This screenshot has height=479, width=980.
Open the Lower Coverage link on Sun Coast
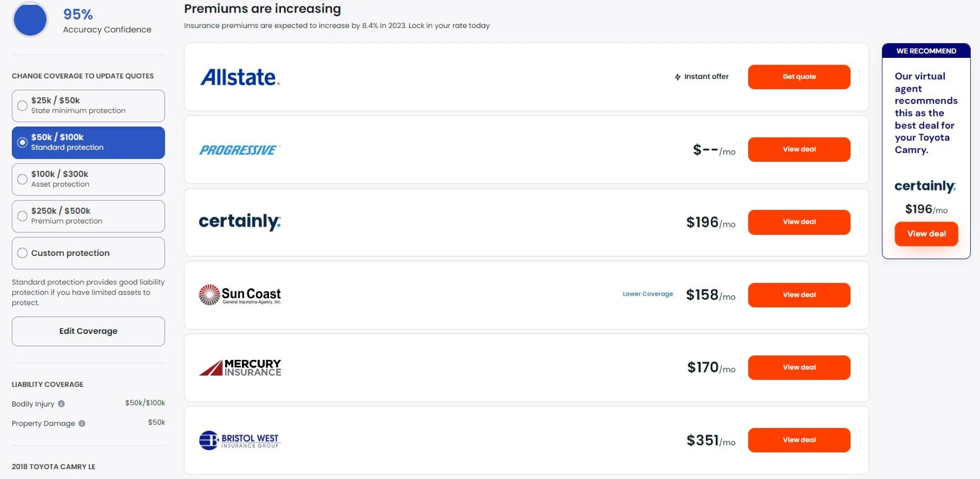(647, 294)
